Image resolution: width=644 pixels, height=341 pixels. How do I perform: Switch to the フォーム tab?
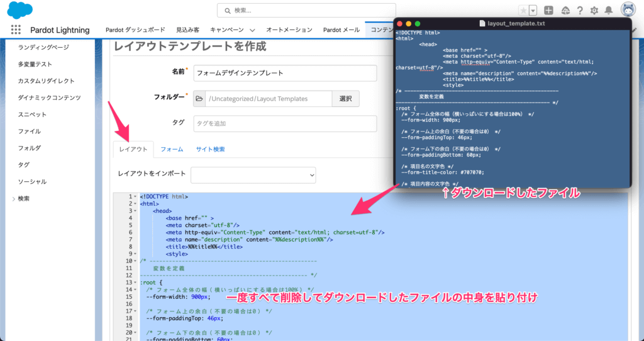(x=172, y=149)
